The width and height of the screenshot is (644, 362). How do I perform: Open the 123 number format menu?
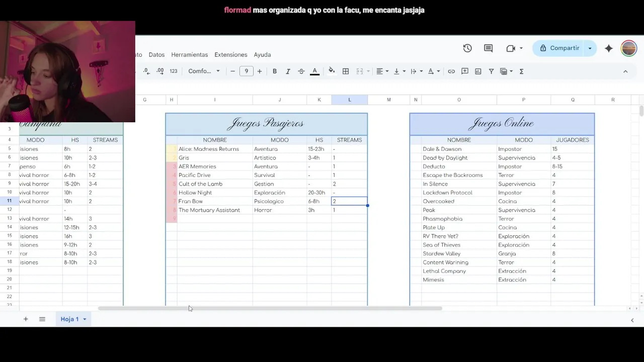point(174,71)
